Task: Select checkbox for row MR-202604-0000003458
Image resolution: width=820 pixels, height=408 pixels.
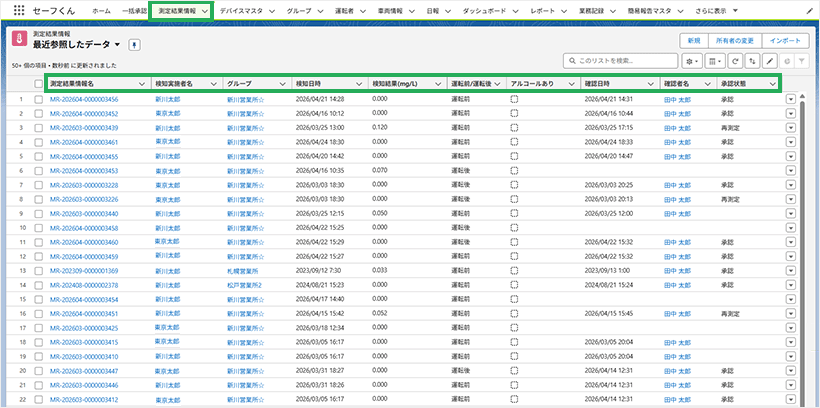Action: (x=38, y=228)
